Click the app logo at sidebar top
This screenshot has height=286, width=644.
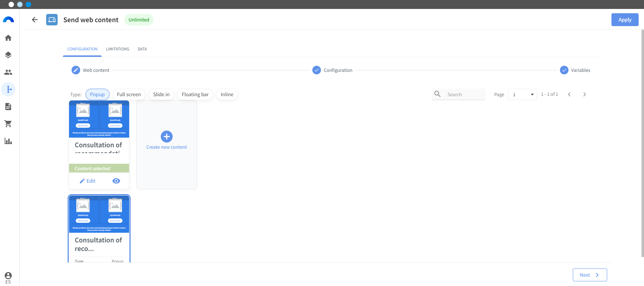coord(8,20)
